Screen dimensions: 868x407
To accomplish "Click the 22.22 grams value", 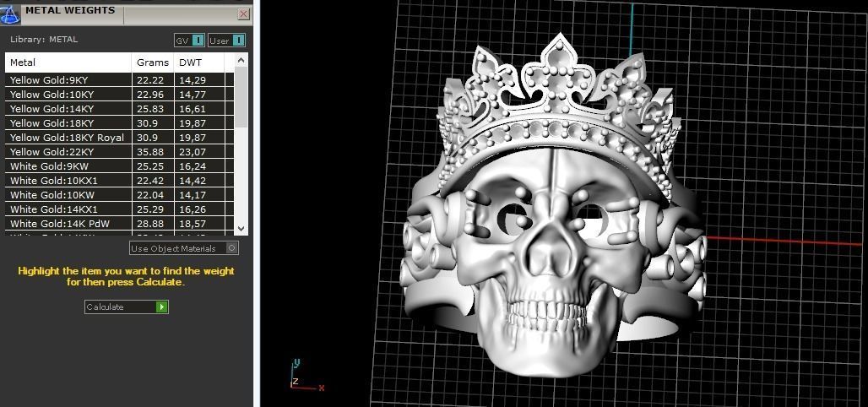I will coord(150,80).
